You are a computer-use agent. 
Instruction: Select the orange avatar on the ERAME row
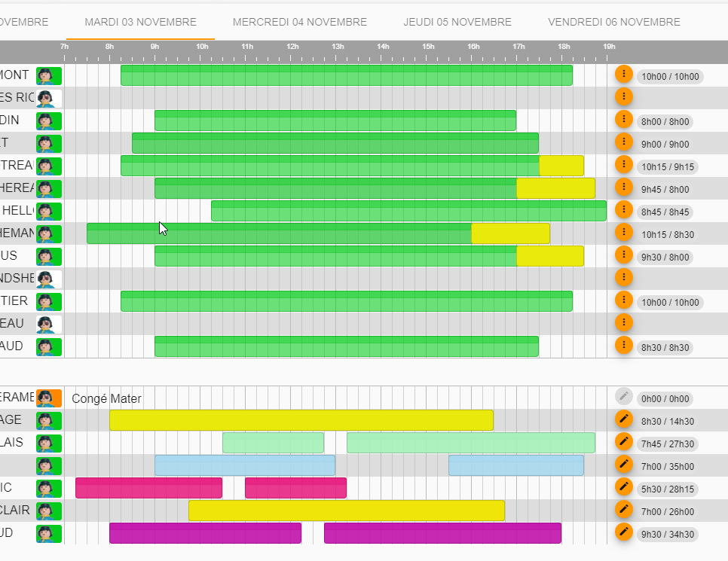click(49, 398)
